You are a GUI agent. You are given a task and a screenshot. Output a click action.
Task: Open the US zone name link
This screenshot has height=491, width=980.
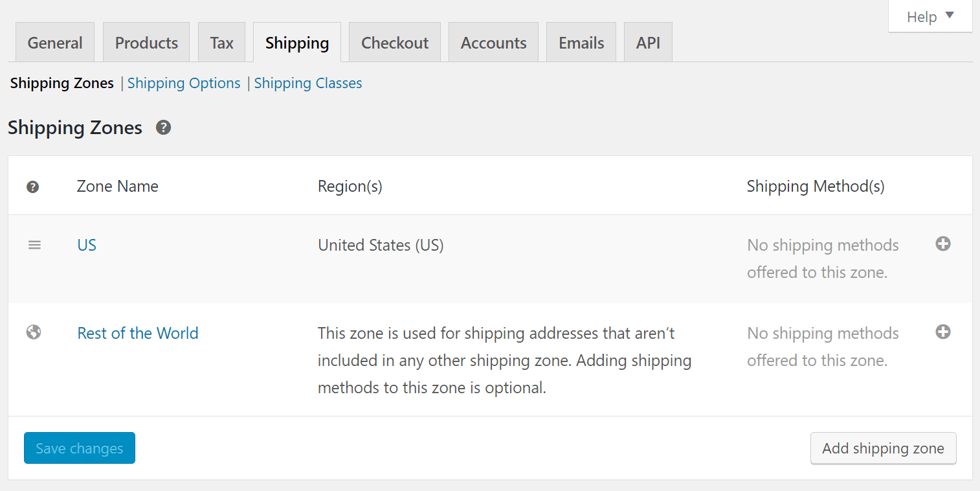(x=87, y=245)
